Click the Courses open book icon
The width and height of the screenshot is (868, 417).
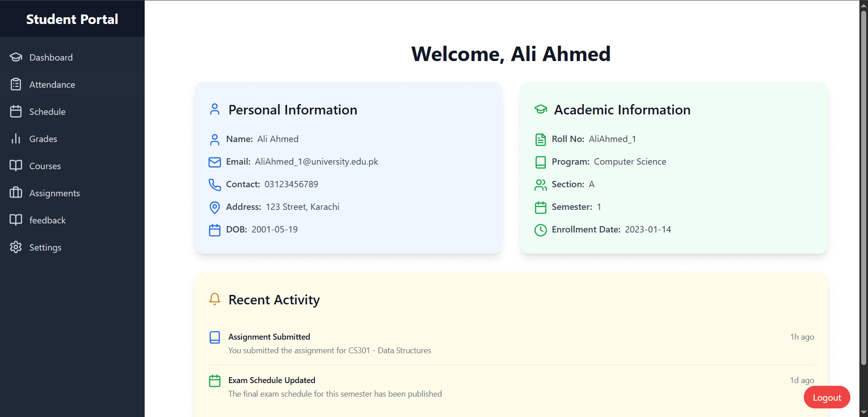point(16,166)
